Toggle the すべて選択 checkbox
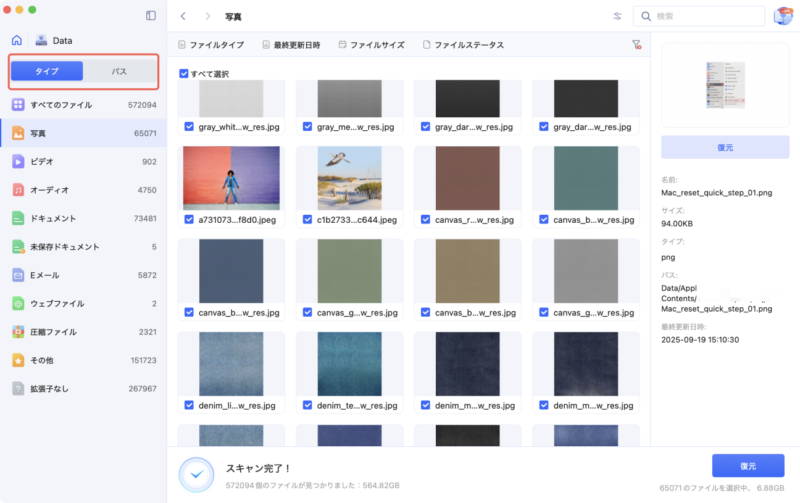800x503 pixels. tap(183, 74)
